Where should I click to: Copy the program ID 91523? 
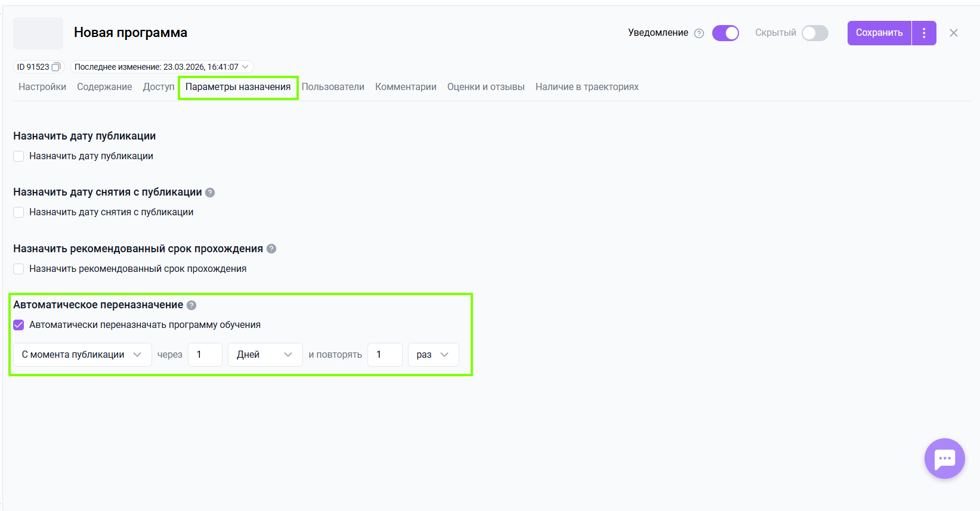(56, 67)
